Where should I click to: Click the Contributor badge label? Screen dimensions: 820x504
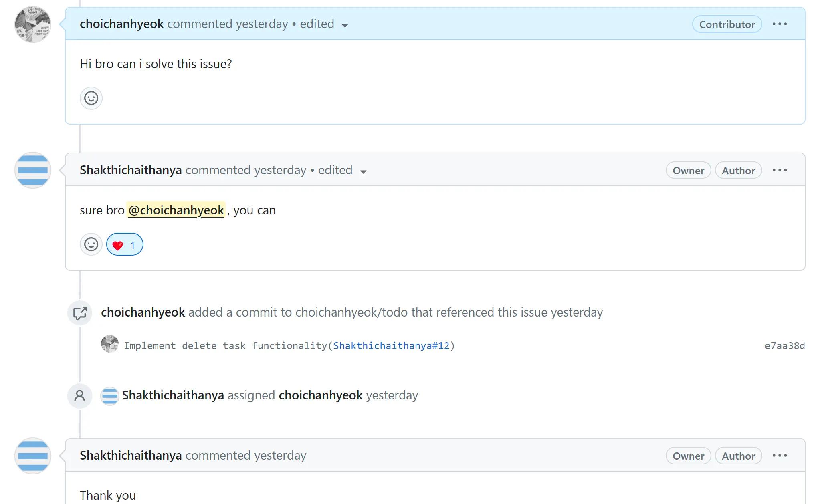[727, 24]
